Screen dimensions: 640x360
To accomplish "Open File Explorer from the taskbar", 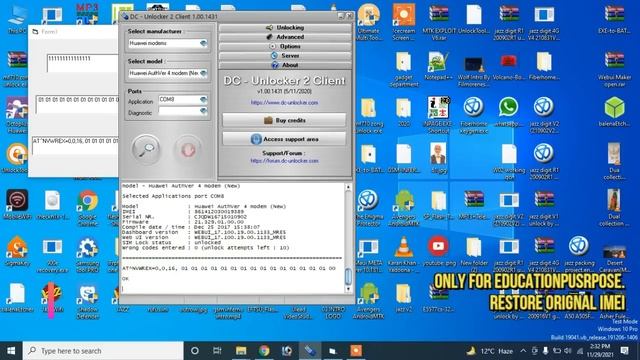I will pos(241,351).
